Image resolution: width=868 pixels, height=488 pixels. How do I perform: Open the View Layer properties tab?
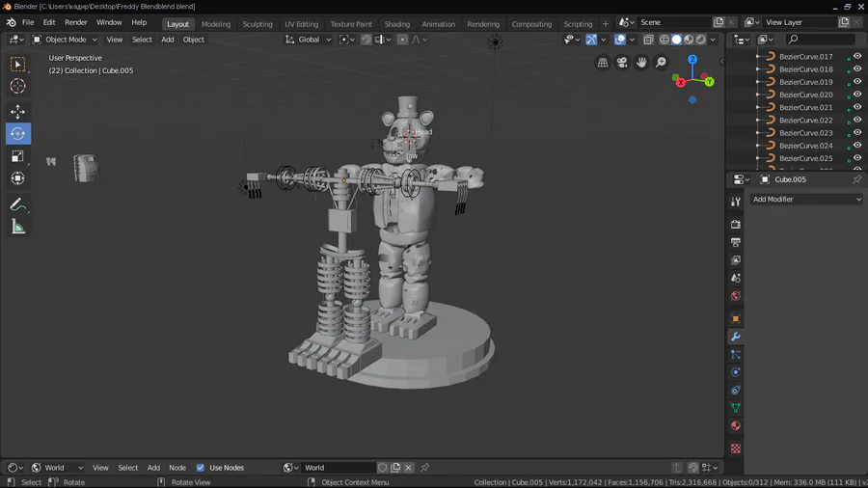[736, 260]
